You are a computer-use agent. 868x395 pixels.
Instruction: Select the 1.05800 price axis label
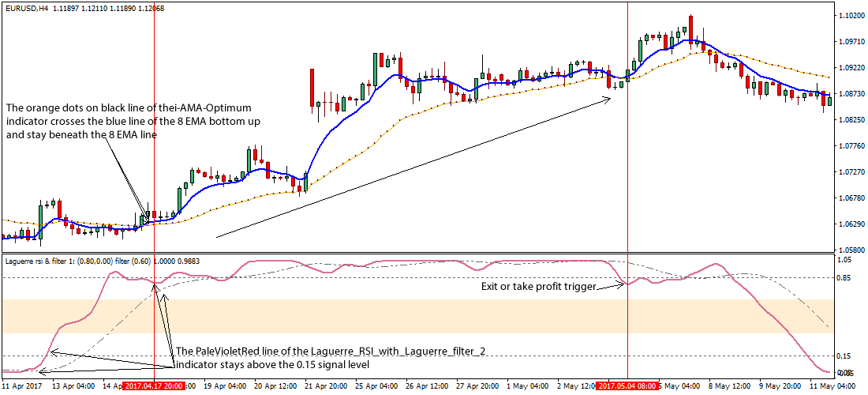pyautogui.click(x=853, y=250)
